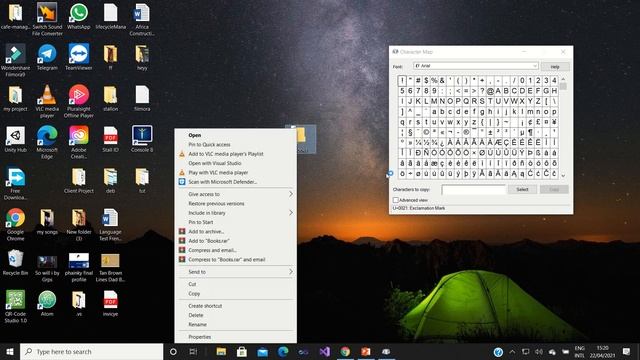The image size is (640, 360).
Task: Open Telegram desktop shortcut
Action: (47, 57)
